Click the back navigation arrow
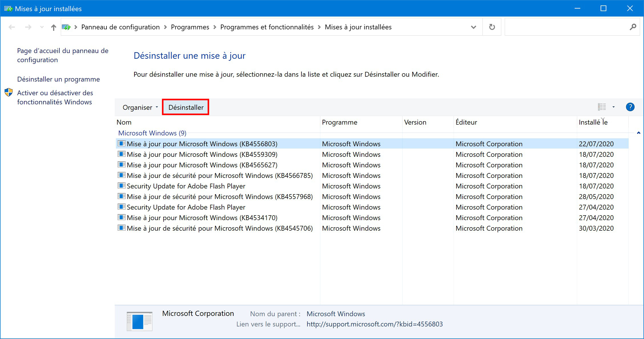The width and height of the screenshot is (644, 339). click(12, 27)
